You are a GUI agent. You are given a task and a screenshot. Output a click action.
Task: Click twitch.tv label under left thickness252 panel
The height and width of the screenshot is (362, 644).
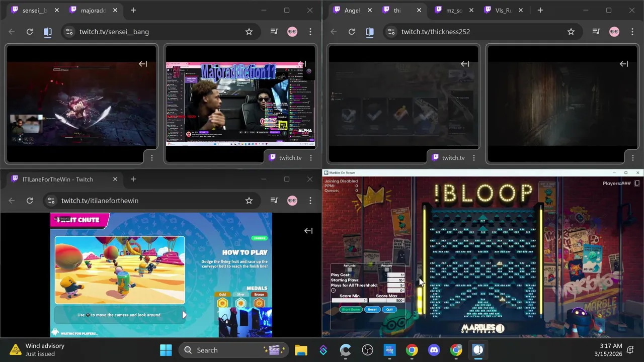coord(453,158)
